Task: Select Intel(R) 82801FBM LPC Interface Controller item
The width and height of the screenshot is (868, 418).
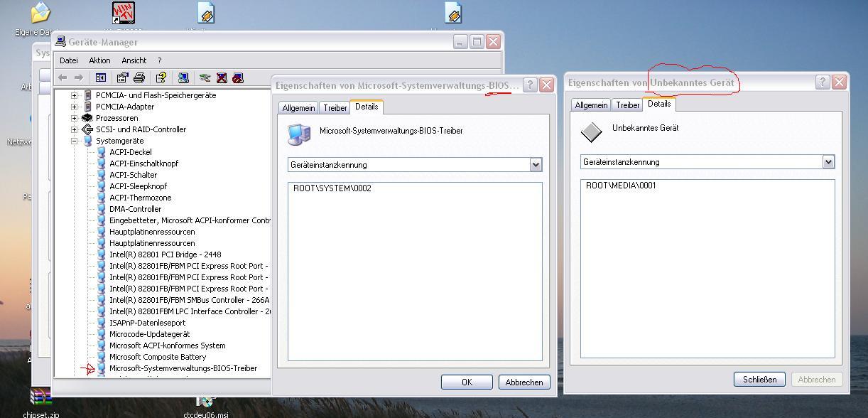Action: click(190, 311)
